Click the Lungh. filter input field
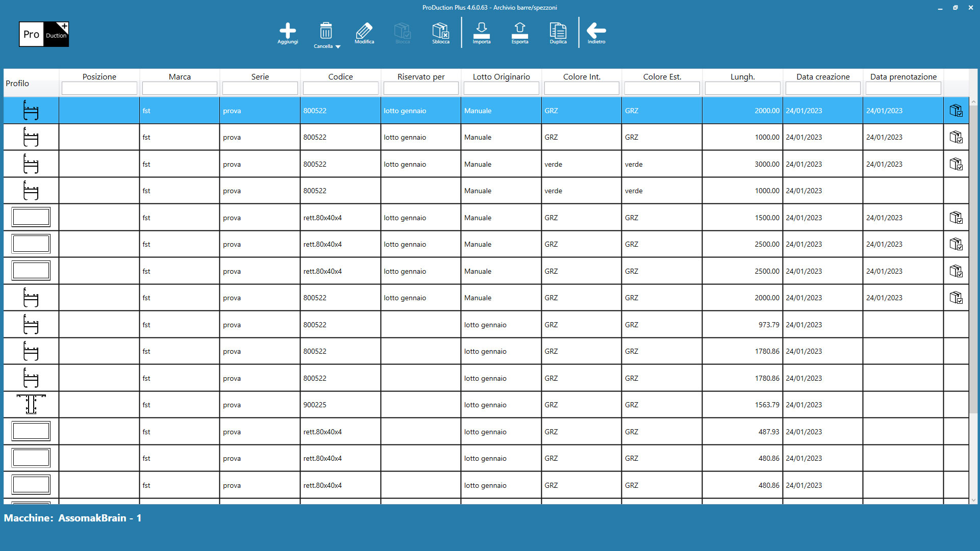 (742, 88)
